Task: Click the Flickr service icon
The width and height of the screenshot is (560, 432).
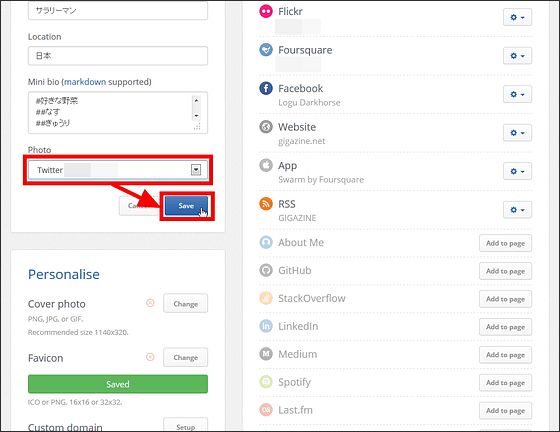Action: (x=266, y=11)
